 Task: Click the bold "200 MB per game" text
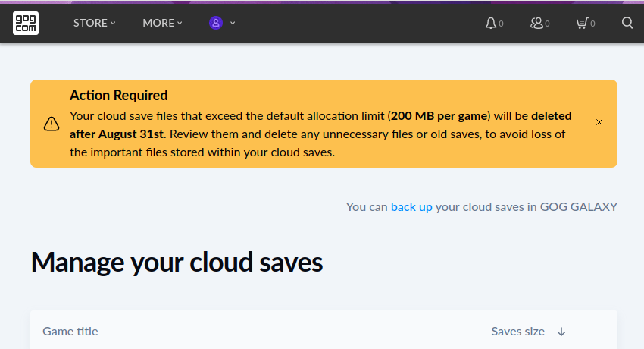tap(439, 116)
